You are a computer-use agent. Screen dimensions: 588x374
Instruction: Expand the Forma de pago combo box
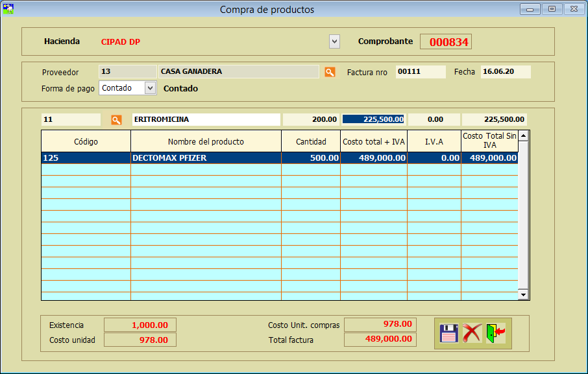pos(150,88)
